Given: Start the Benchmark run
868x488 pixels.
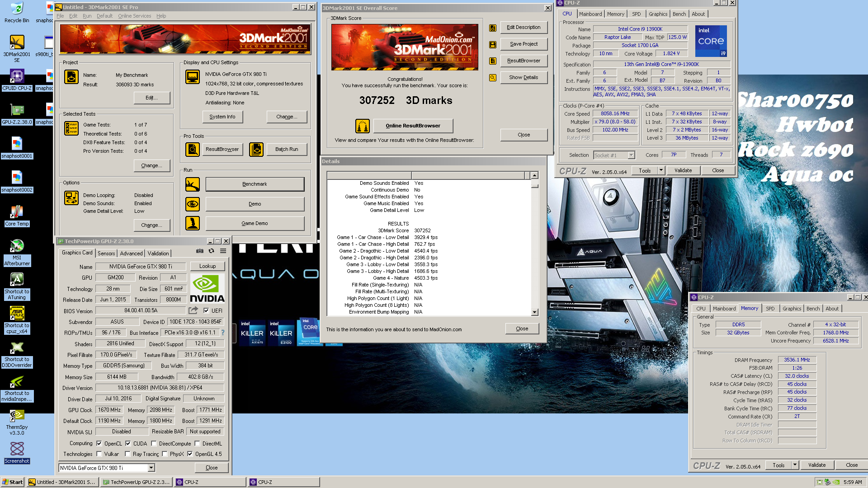Looking at the screenshot, I should point(255,184).
